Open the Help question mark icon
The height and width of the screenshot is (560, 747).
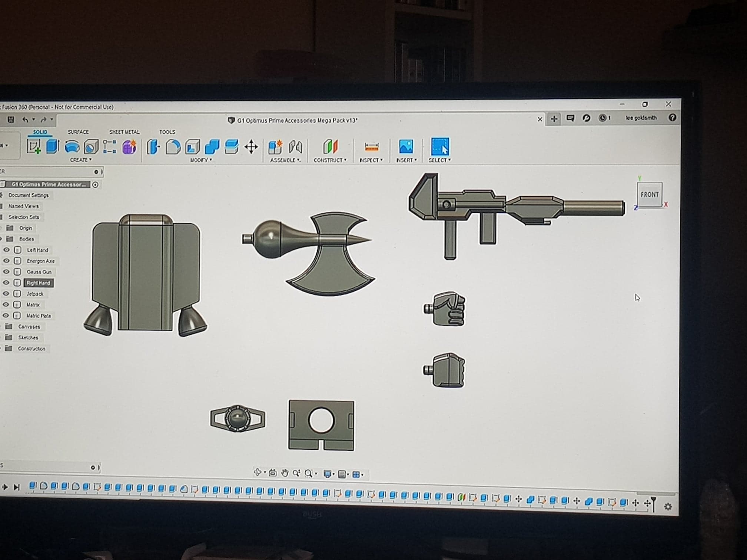(x=673, y=117)
